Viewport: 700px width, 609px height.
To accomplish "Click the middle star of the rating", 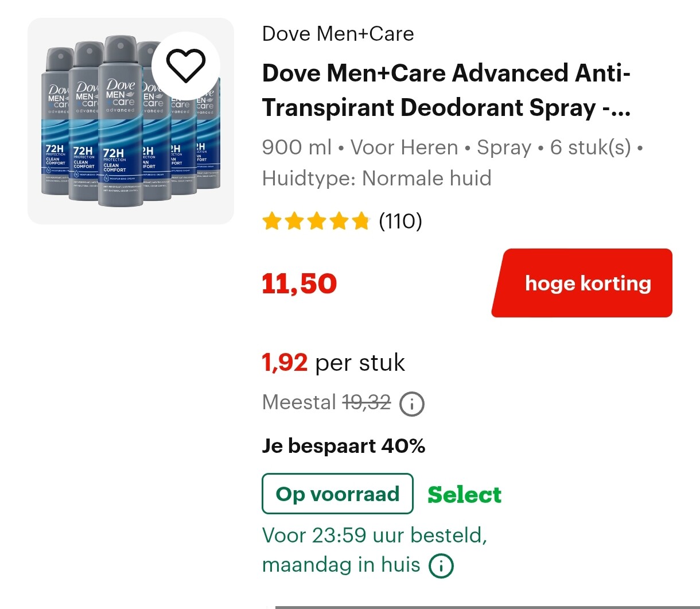I will point(316,220).
